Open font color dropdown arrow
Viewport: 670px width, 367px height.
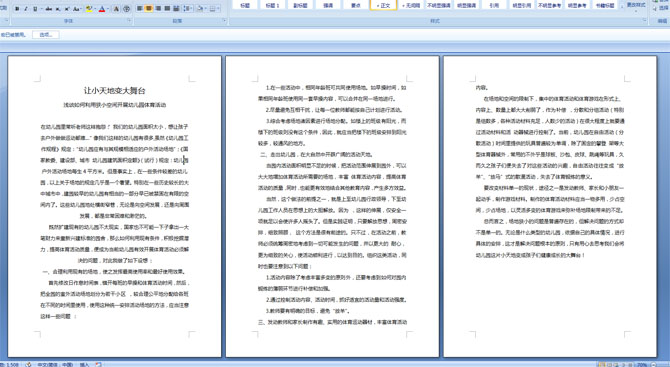coord(108,9)
